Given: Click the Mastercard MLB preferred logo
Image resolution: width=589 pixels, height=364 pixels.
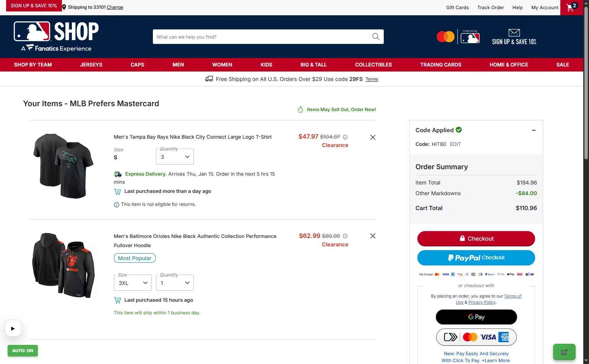Looking at the screenshot, I should 458,37.
